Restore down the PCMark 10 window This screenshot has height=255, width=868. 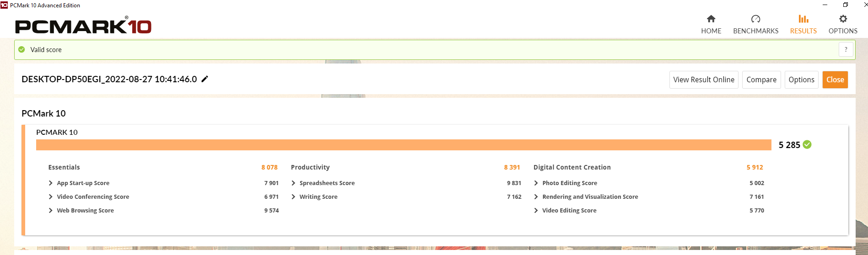tap(846, 5)
